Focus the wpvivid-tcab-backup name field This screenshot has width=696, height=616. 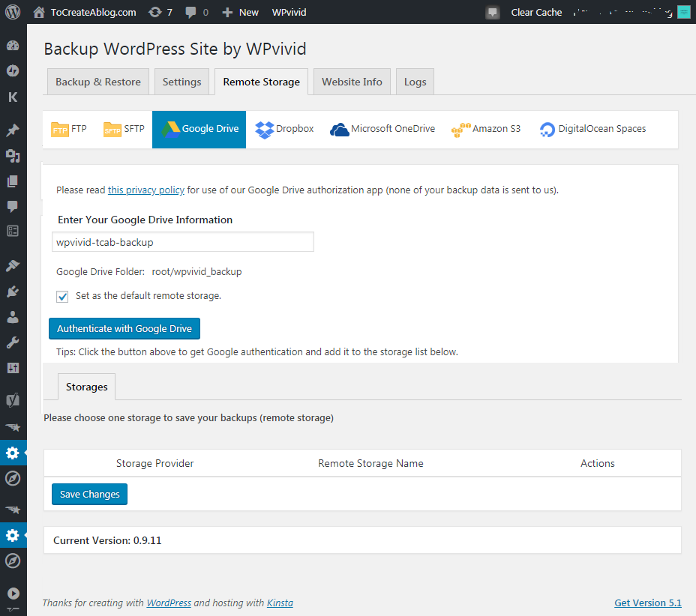[183, 242]
